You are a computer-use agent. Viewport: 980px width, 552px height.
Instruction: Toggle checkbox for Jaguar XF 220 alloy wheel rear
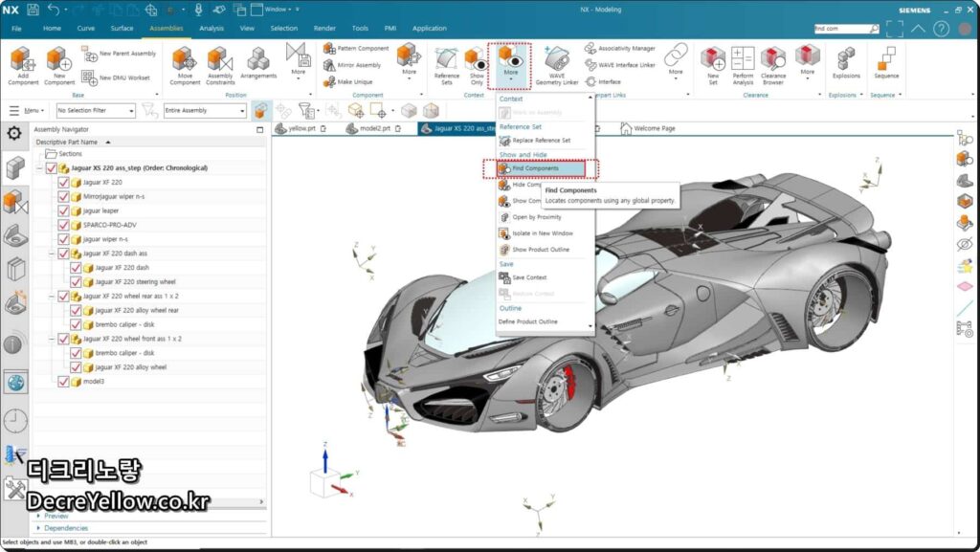click(76, 310)
